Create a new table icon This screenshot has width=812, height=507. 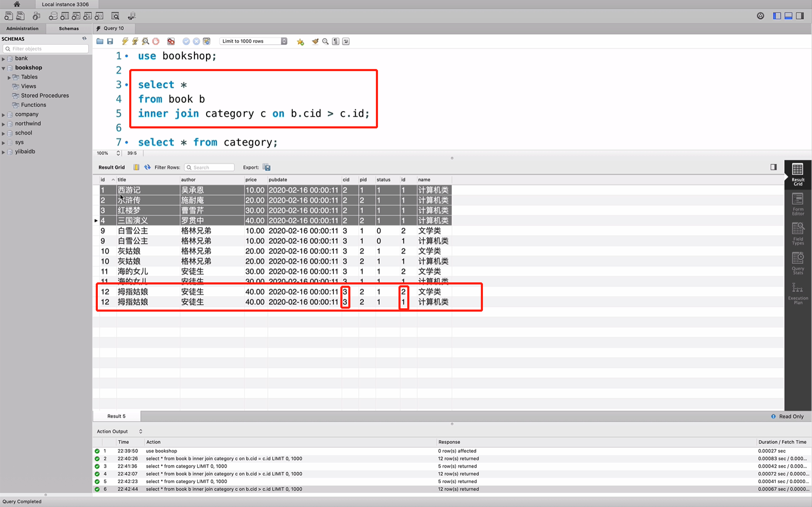(x=64, y=16)
